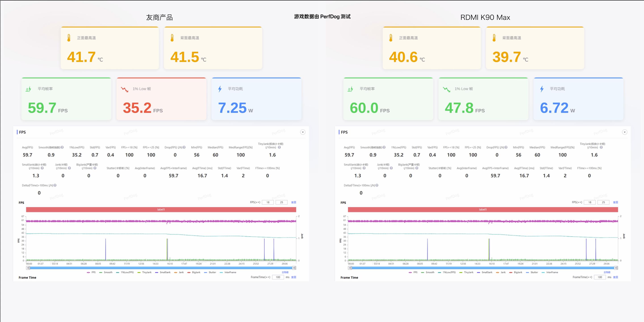This screenshot has height=322, width=644.
Task: Collapse the left FPS panel with its chevron
Action: [303, 132]
